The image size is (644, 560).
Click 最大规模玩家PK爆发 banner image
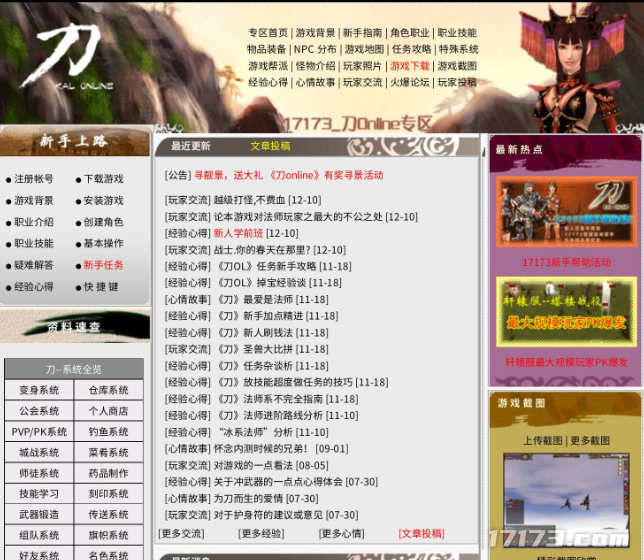coord(566,312)
